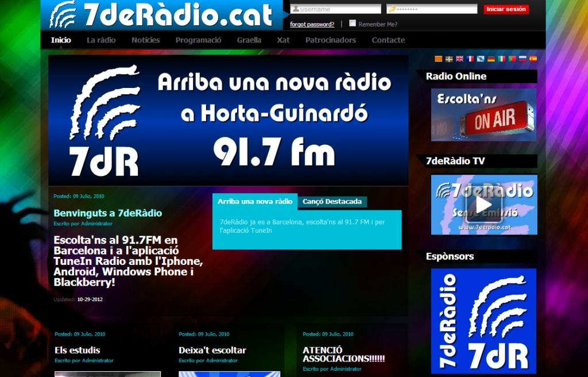The image size is (588, 377).
Task: Play the 7deRàdio TV video
Action: (483, 205)
